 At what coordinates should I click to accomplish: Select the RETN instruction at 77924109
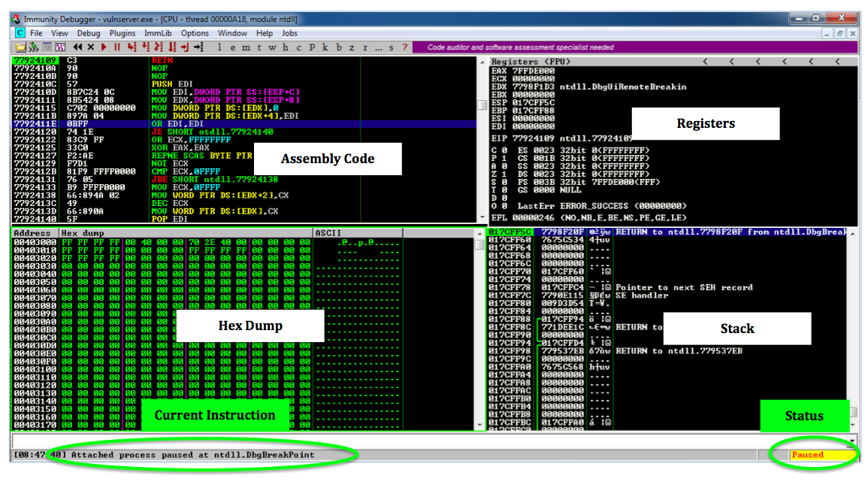pos(243,60)
